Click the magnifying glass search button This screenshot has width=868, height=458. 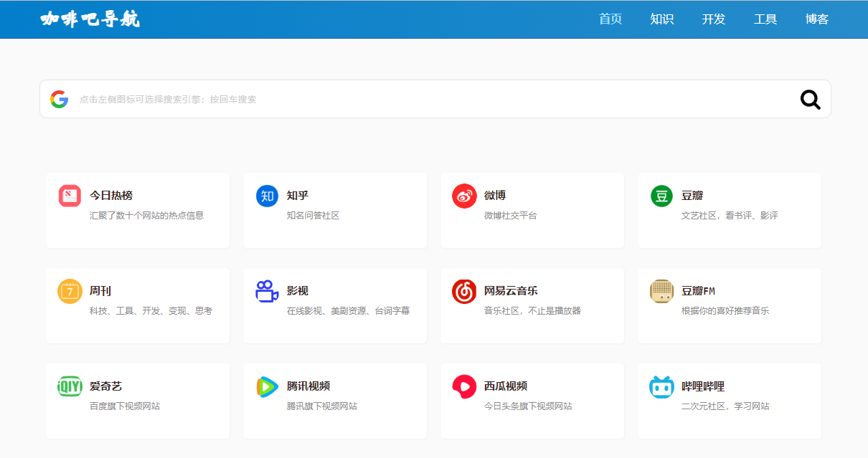(x=810, y=100)
